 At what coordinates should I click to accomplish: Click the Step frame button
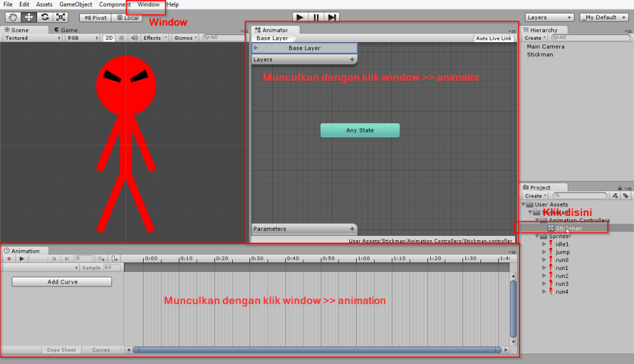pyautogui.click(x=332, y=17)
